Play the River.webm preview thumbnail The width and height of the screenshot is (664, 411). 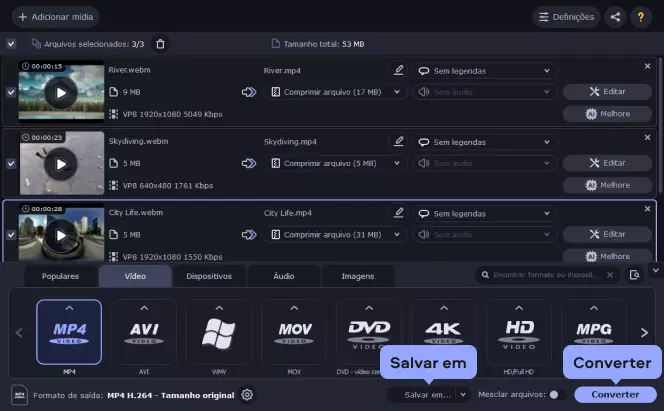point(61,93)
